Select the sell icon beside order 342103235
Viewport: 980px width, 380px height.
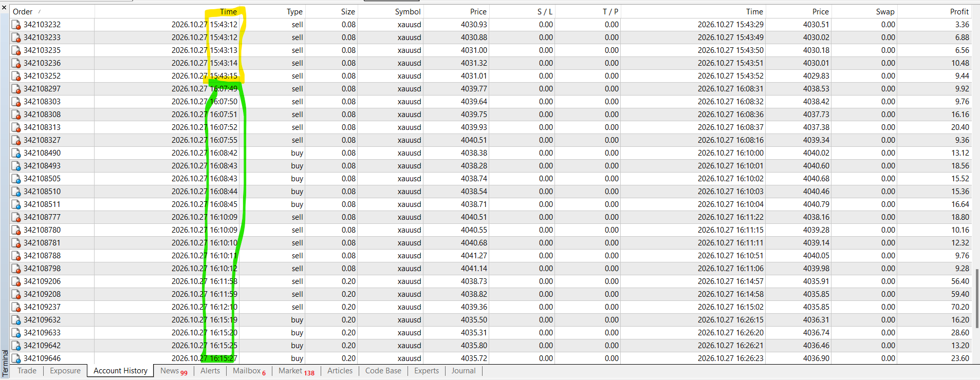coord(16,50)
